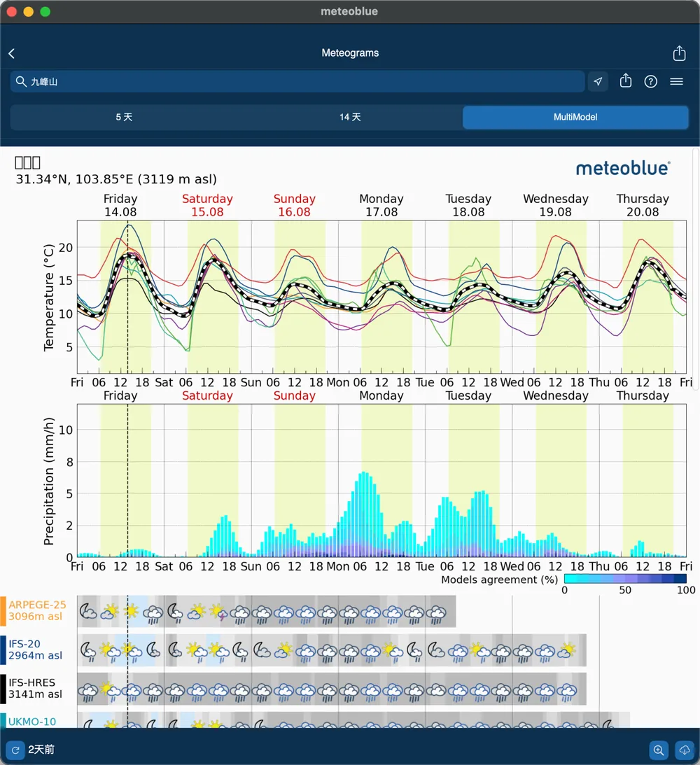Zoom meteogram with magnifier button
700x765 pixels.
click(659, 750)
